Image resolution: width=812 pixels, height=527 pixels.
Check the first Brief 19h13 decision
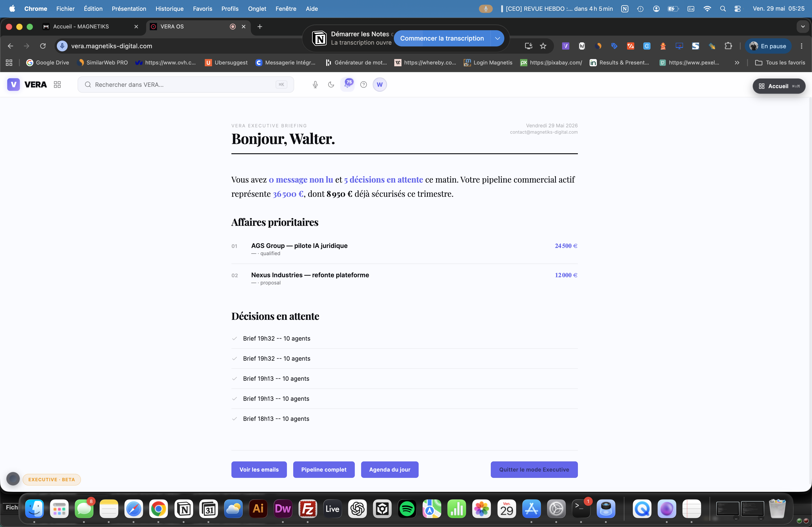pyautogui.click(x=234, y=379)
